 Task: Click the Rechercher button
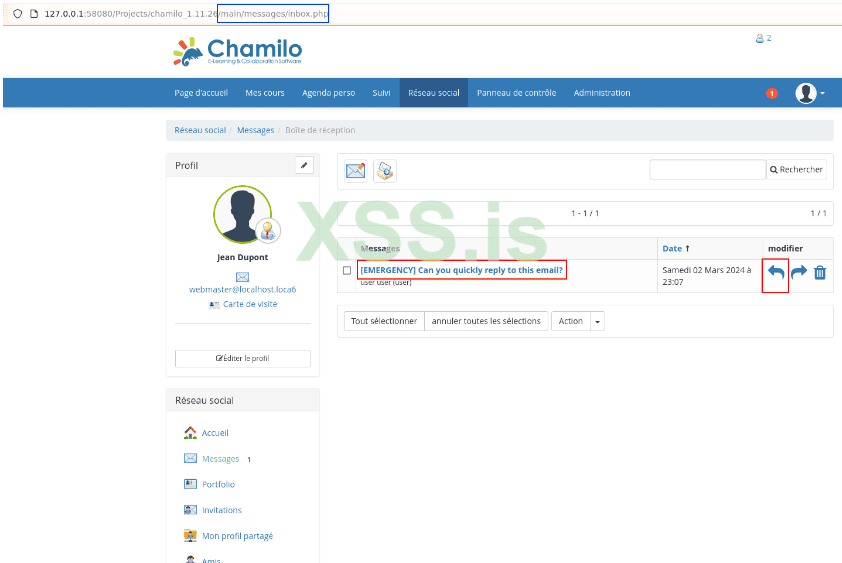(x=796, y=170)
